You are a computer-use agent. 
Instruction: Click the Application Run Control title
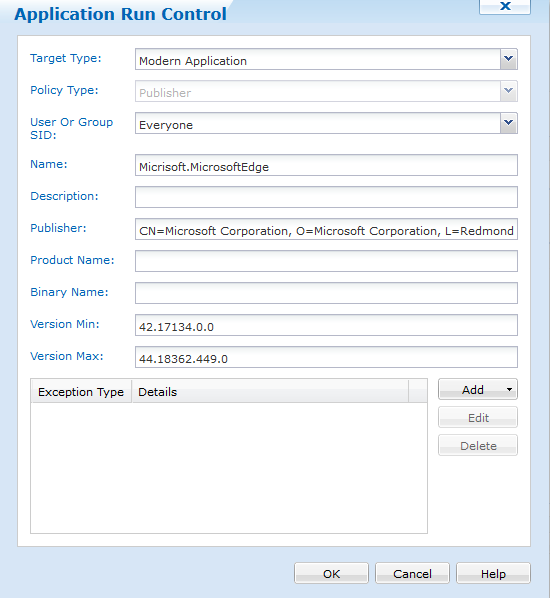point(121,14)
